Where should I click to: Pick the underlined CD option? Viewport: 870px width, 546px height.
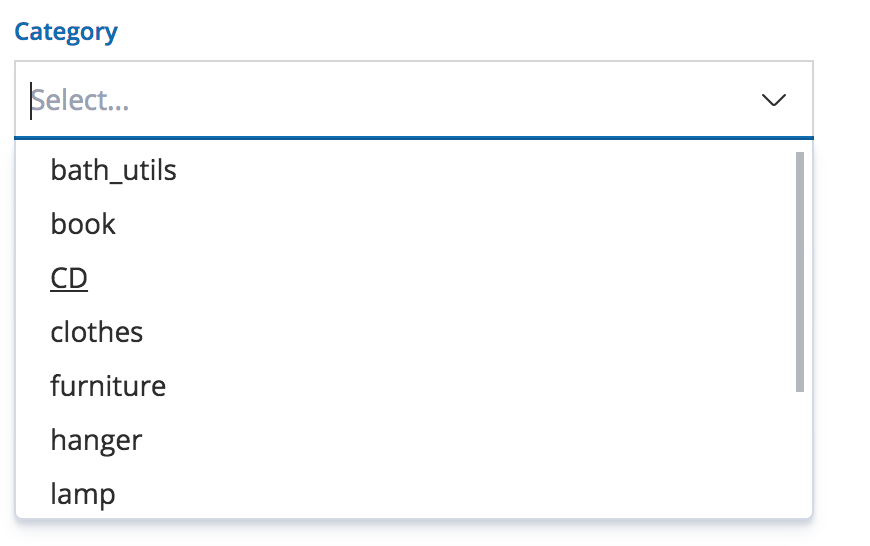click(x=70, y=278)
